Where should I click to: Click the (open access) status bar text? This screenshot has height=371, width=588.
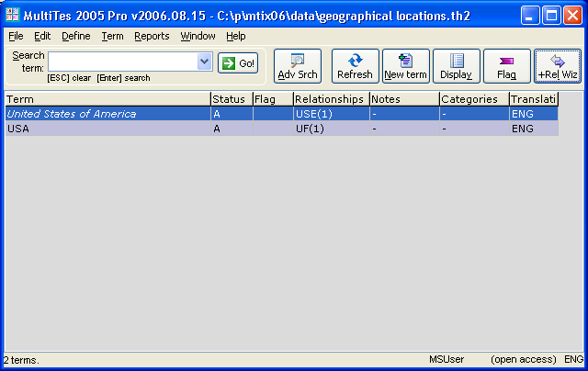tap(524, 359)
